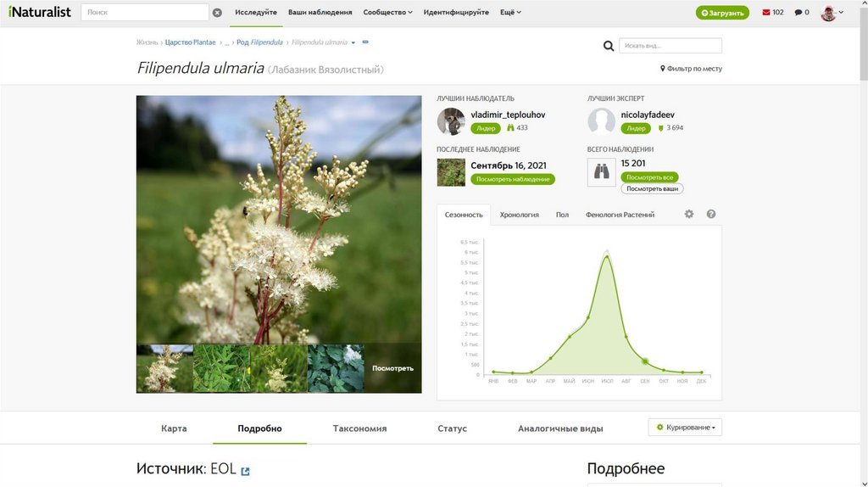Screen dimensions: 868x487
Task: Select first flower thumbnail photo
Action: 164,368
